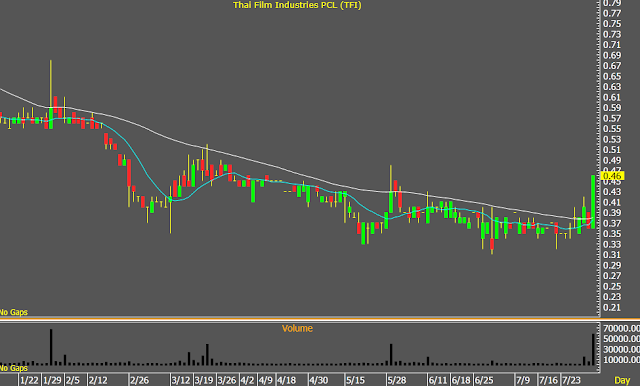This screenshot has width=640, height=386.
Task: Click the 0.43 price axis value
Action: coord(612,192)
